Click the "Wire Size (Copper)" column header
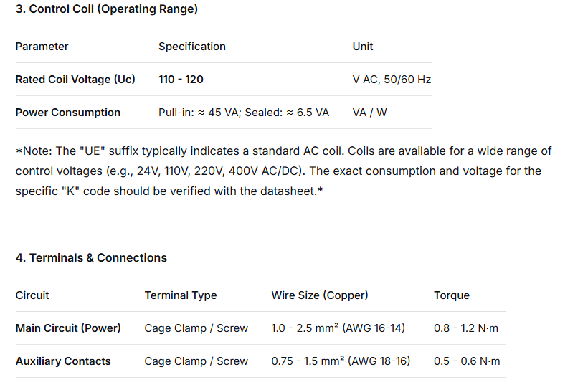The height and width of the screenshot is (390, 588). 320,295
